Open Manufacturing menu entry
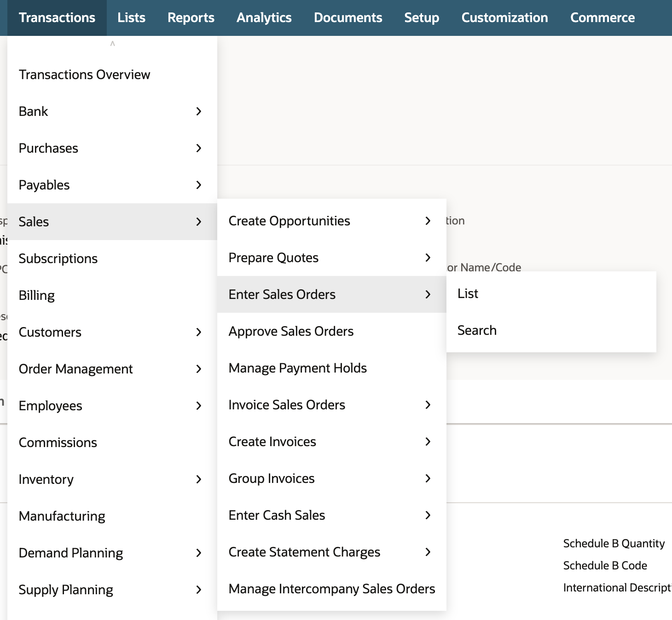 (112, 516)
